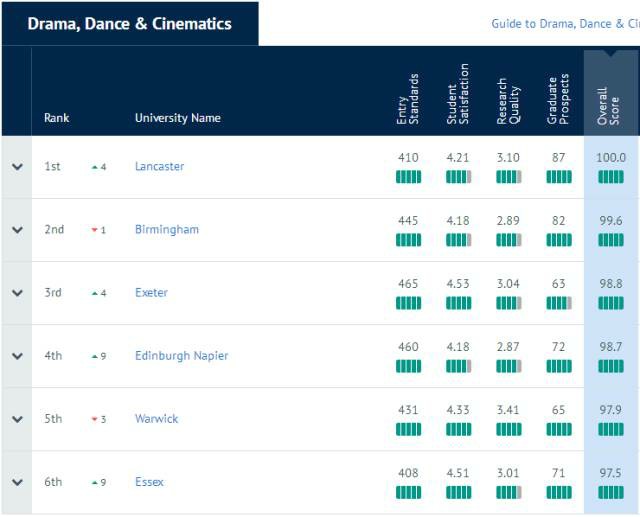
Task: Expand the Lancaster row chevron
Action: coord(17,166)
